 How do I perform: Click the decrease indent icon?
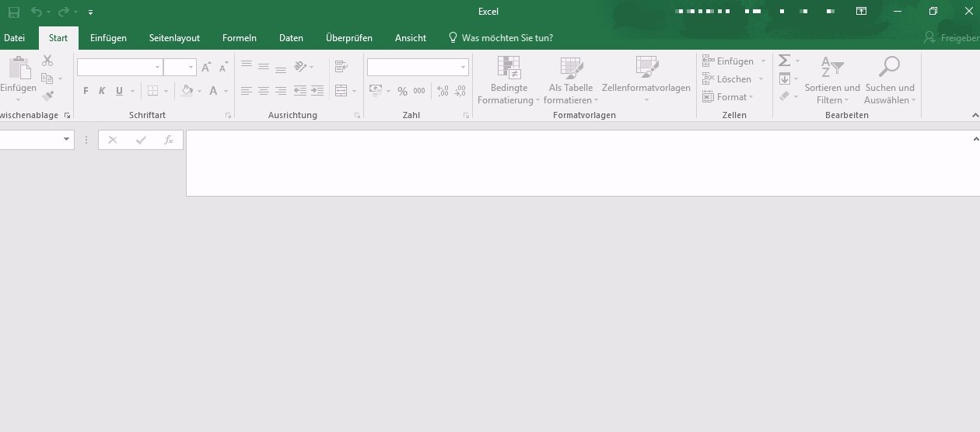[299, 91]
